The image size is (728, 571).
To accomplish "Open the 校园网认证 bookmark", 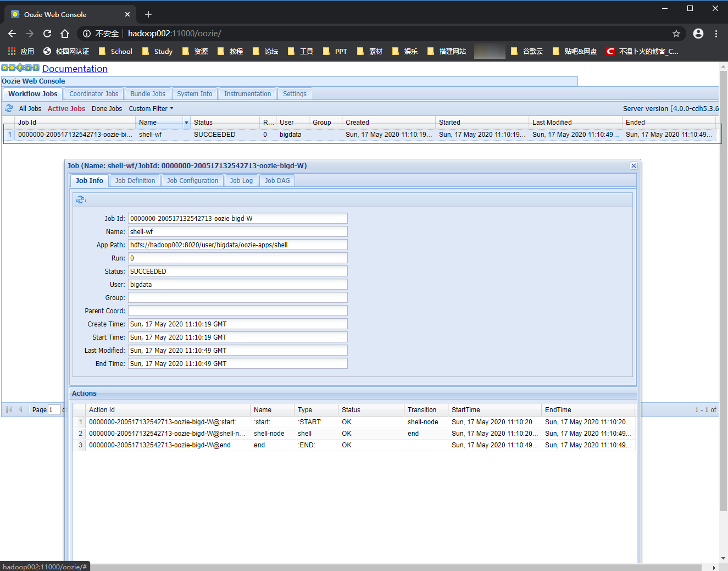I will click(x=66, y=51).
